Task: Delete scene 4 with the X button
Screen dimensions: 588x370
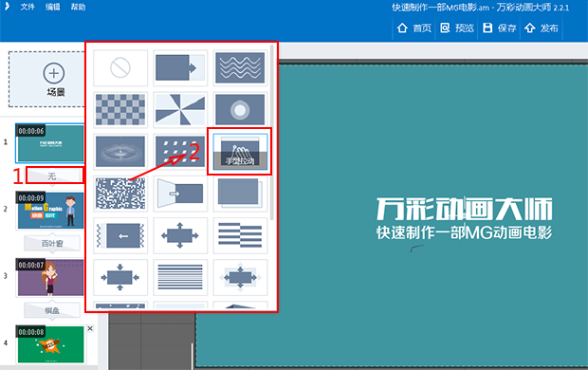Action: 90,328
